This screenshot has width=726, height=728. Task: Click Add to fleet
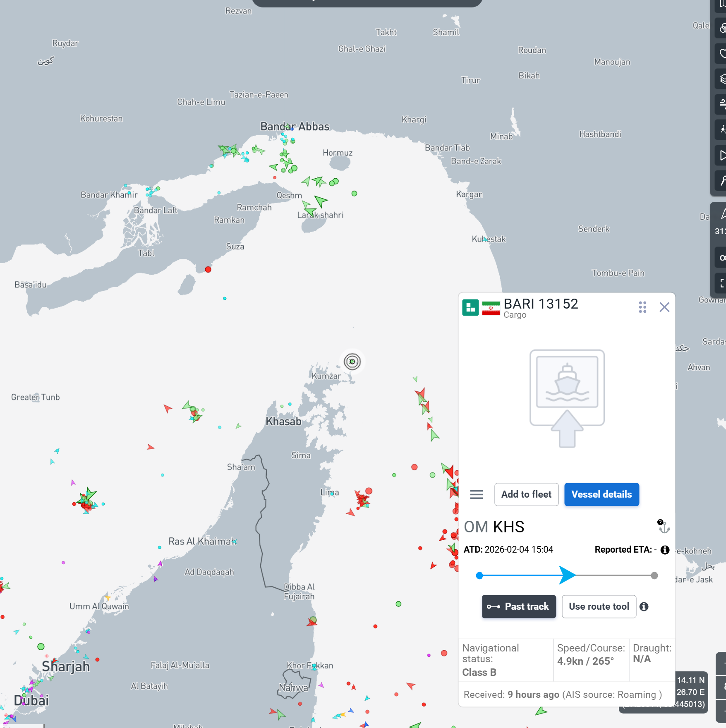click(x=526, y=495)
